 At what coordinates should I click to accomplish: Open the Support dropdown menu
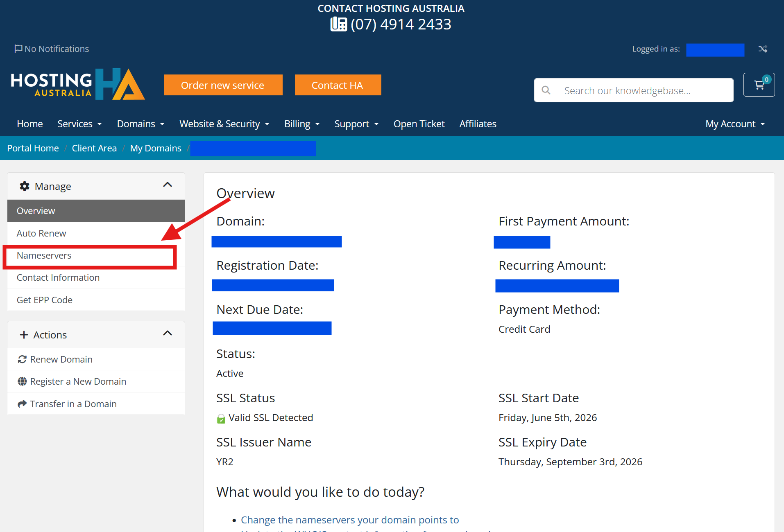pos(356,124)
